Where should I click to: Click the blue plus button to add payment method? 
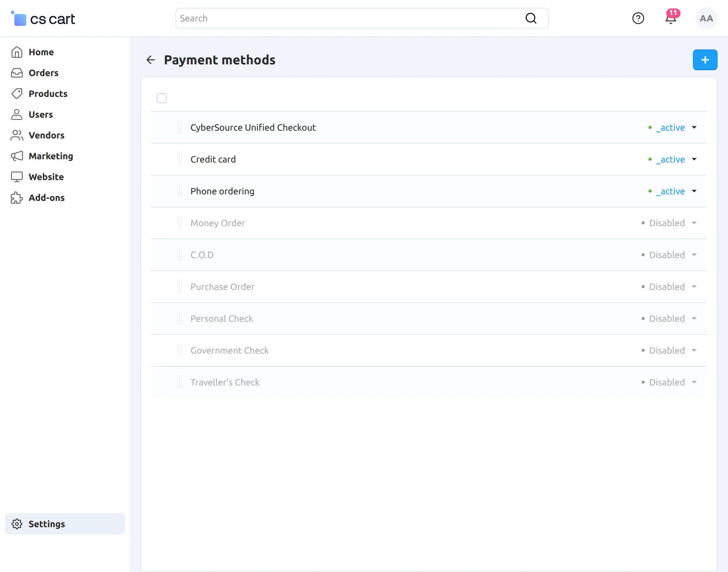click(x=705, y=60)
